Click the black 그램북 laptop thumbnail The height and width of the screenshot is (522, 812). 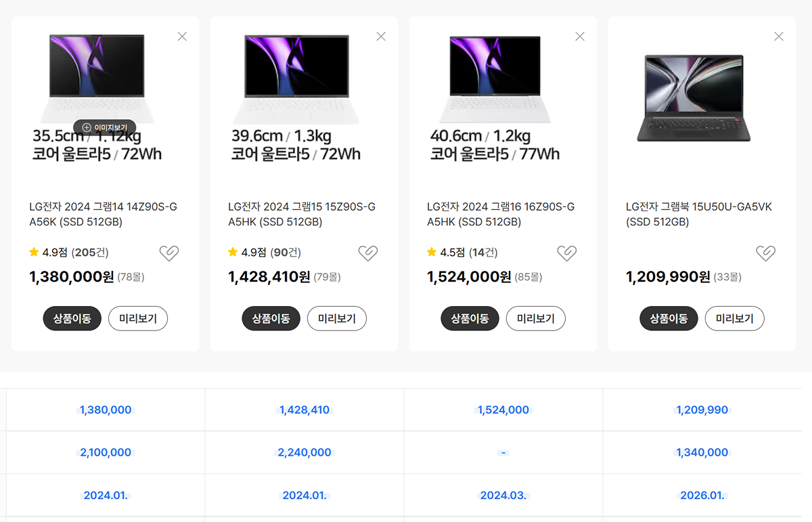[x=694, y=98]
